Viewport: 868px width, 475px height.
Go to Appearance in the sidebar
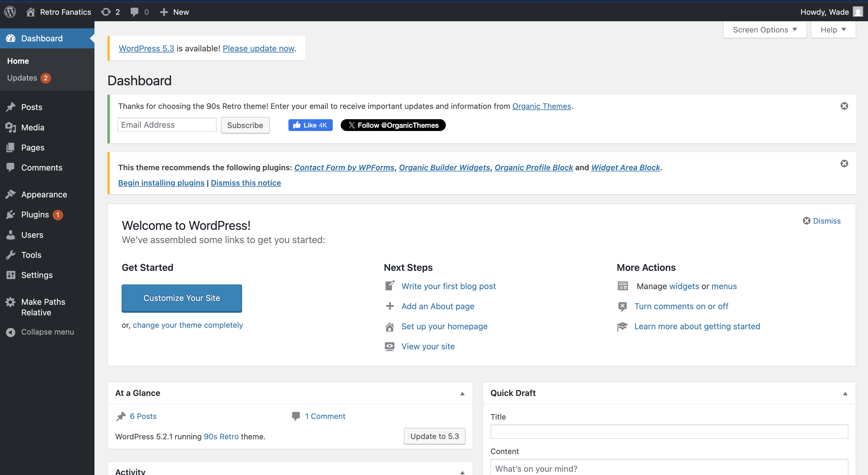coord(44,195)
